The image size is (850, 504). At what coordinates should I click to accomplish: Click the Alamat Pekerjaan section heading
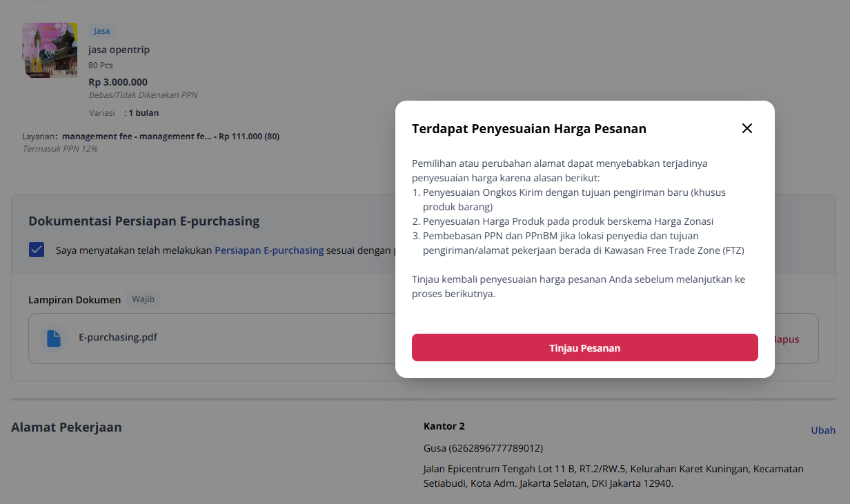(x=66, y=427)
